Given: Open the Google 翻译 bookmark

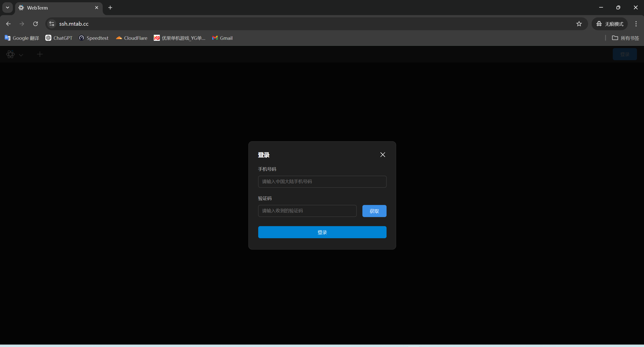Looking at the screenshot, I should 22,38.
